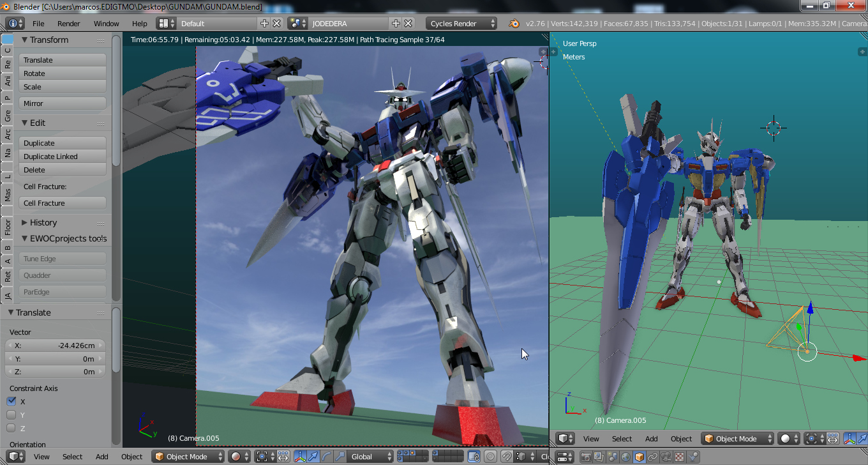Delete the Default screen layout
Image resolution: width=868 pixels, height=465 pixels.
[x=277, y=24]
